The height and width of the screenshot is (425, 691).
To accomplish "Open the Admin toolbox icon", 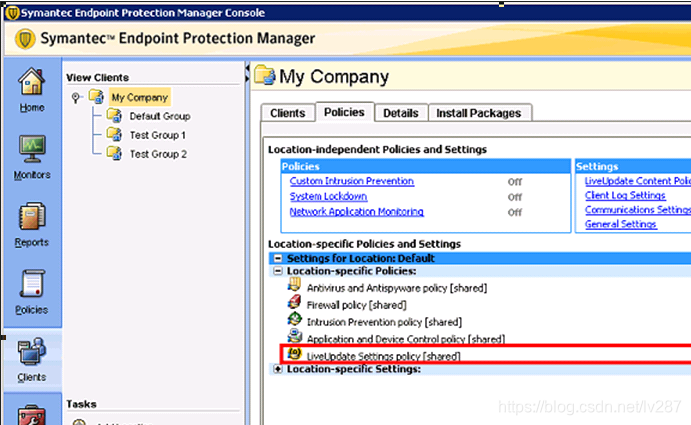I will 32,415.
